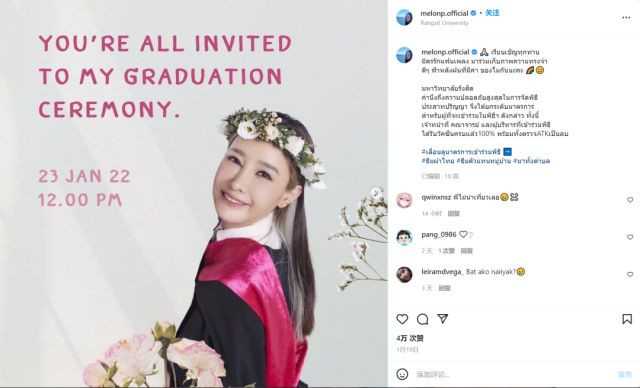Open comments via speech bubble icon

(422, 319)
